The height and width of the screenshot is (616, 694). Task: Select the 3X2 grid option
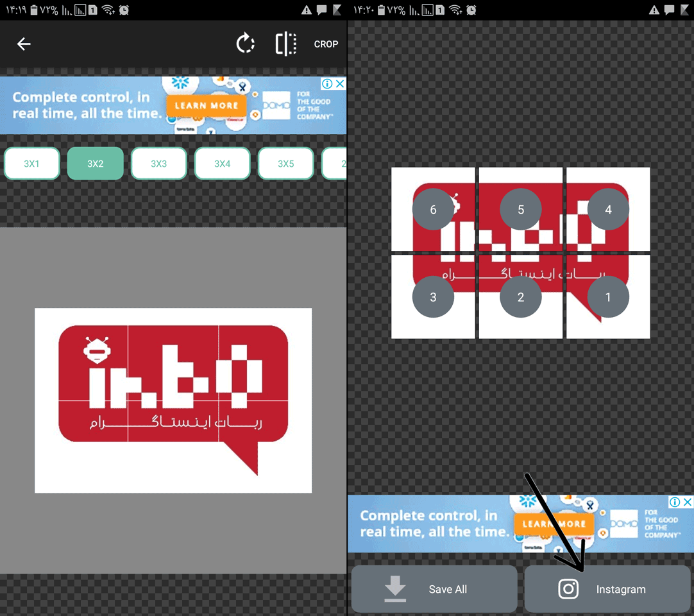tap(95, 164)
